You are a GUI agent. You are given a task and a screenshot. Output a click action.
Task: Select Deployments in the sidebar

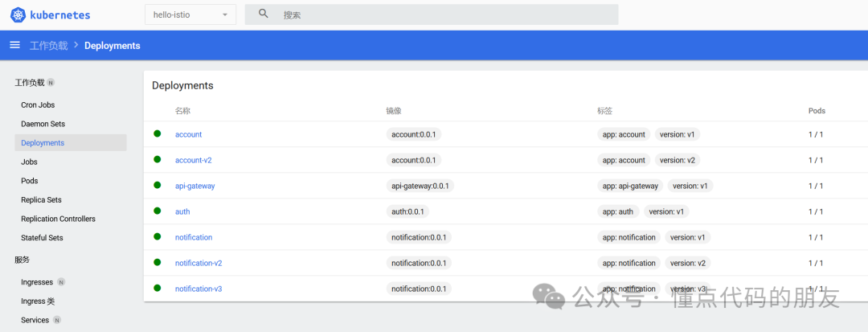70,143
